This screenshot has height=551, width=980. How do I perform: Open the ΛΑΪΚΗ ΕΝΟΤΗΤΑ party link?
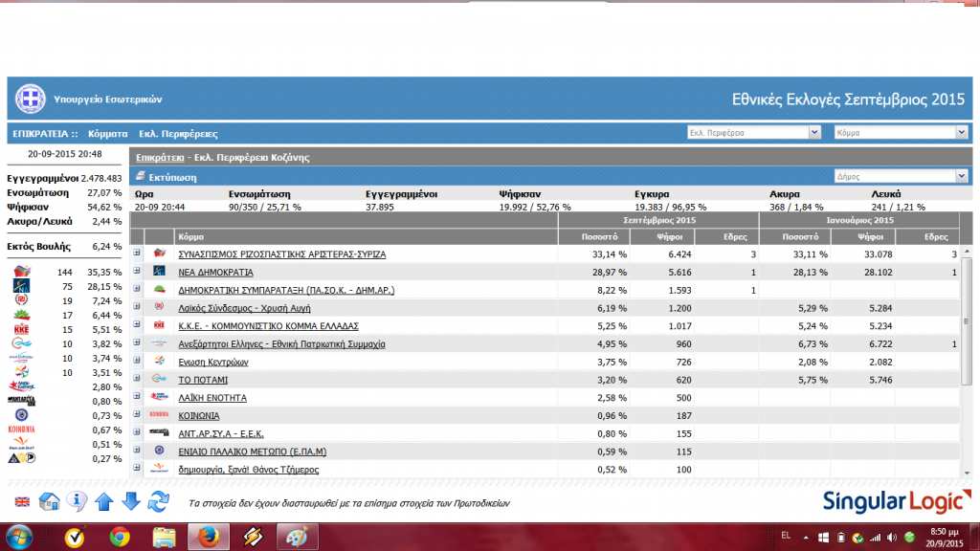(212, 397)
